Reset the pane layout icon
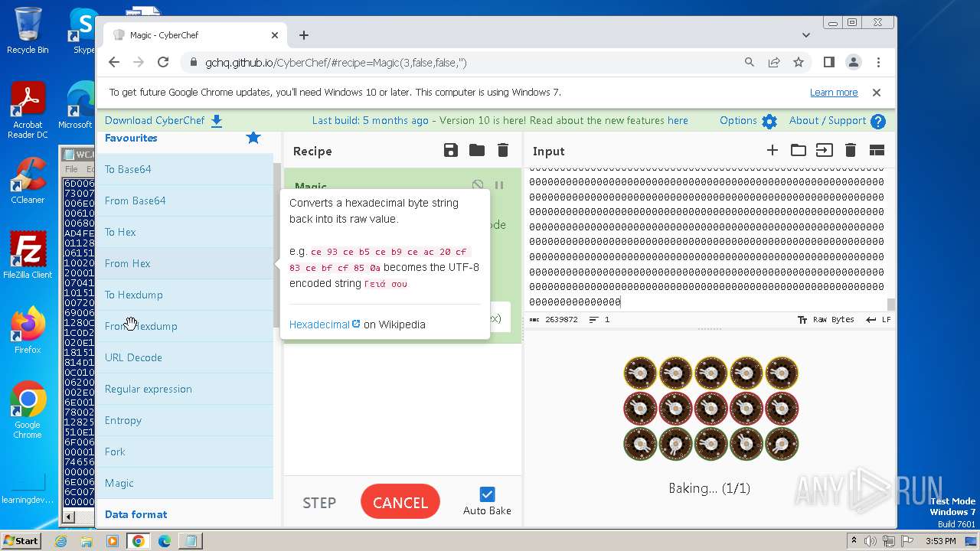Viewport: 980px width, 551px height. coord(877,151)
